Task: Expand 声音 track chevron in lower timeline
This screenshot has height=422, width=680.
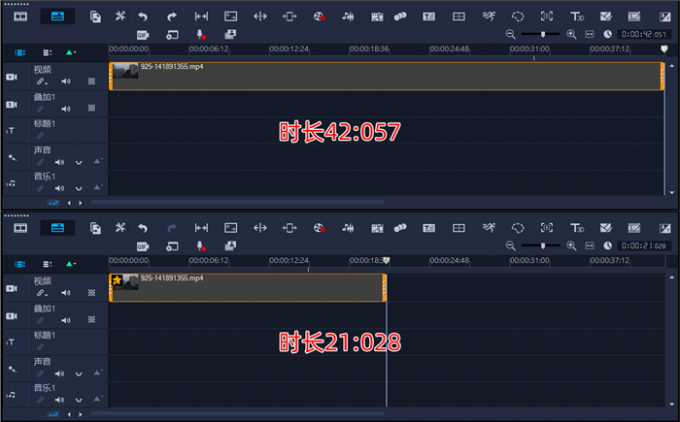Action: (x=79, y=372)
